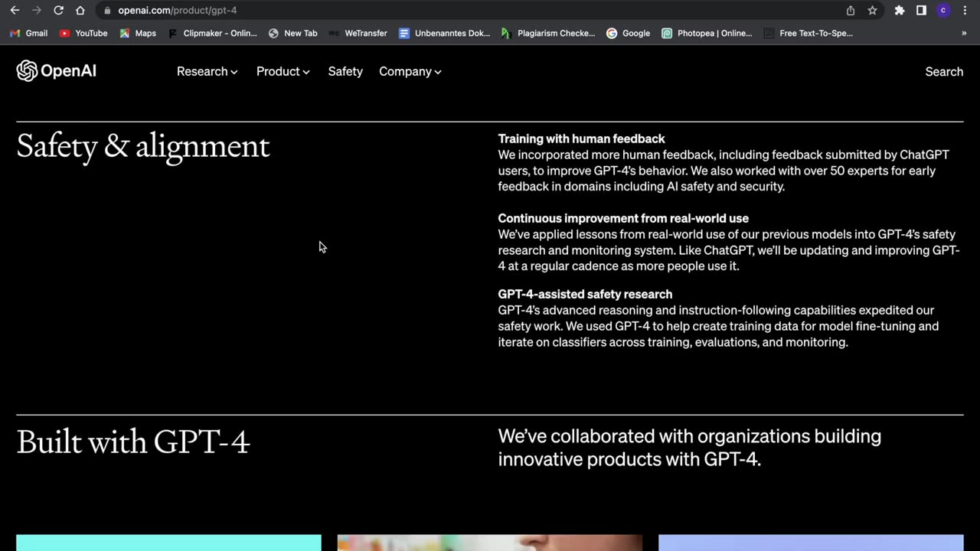Open the Safety page link
The width and height of the screenshot is (980, 551).
[345, 71]
